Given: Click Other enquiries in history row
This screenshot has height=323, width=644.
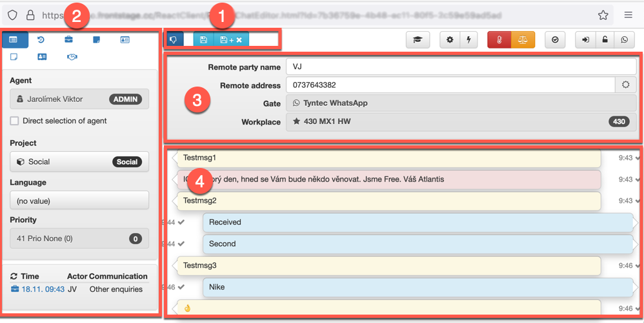Looking at the screenshot, I should point(116,289).
